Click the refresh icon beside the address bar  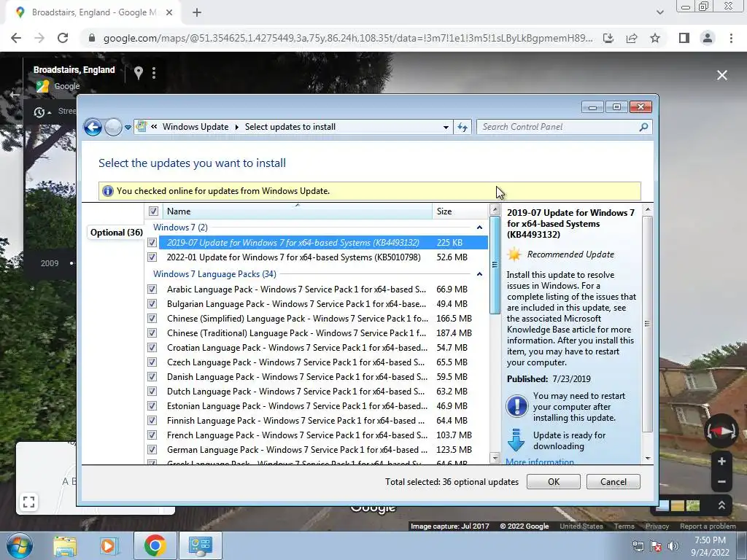point(462,127)
